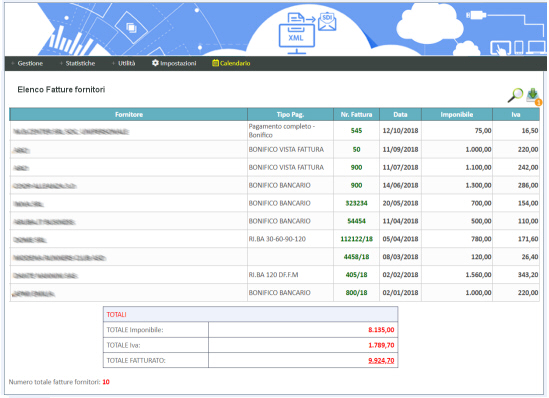Screen dimensions: 549x398
Task: Click the XML monitor icon in banner
Action: click(x=297, y=34)
